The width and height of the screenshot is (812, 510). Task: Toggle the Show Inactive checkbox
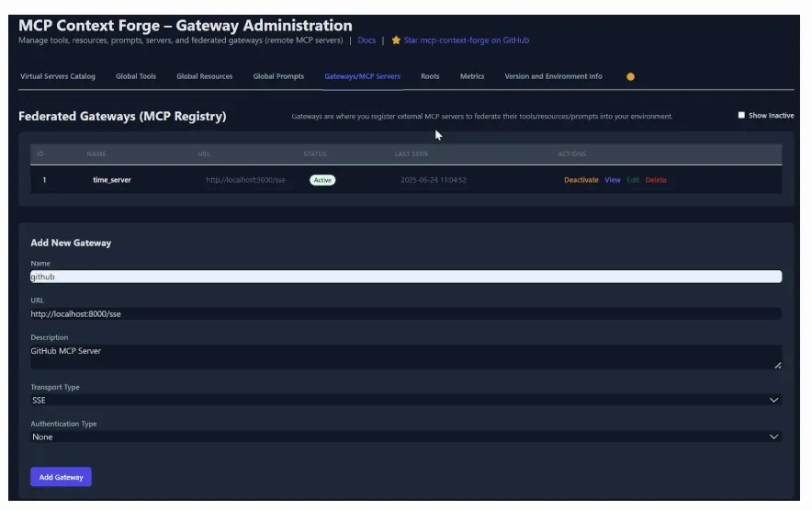point(741,115)
